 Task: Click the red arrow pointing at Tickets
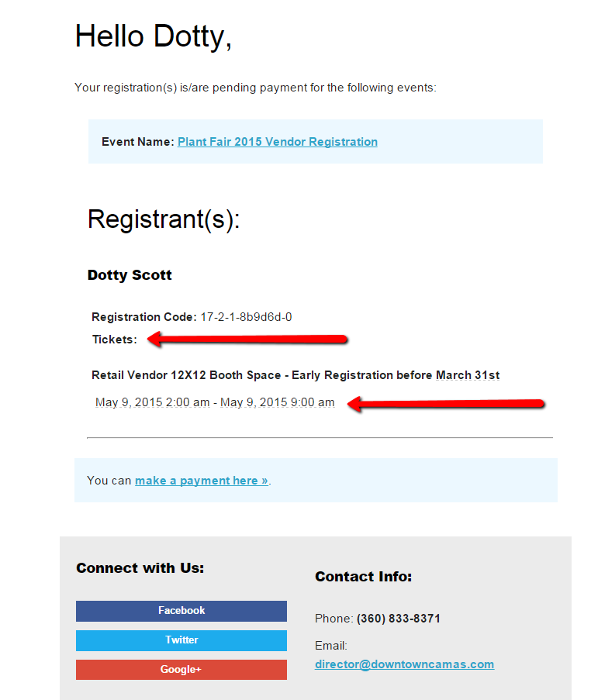point(247,340)
